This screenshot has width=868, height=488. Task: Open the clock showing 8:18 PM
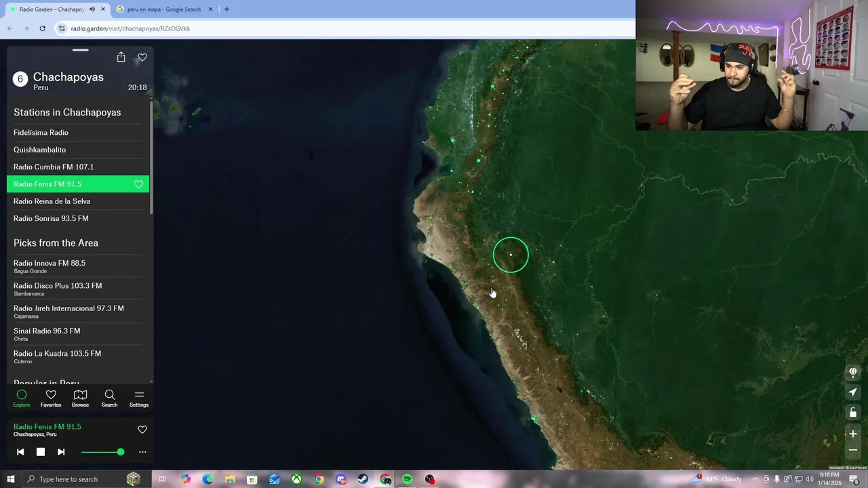pos(829,479)
